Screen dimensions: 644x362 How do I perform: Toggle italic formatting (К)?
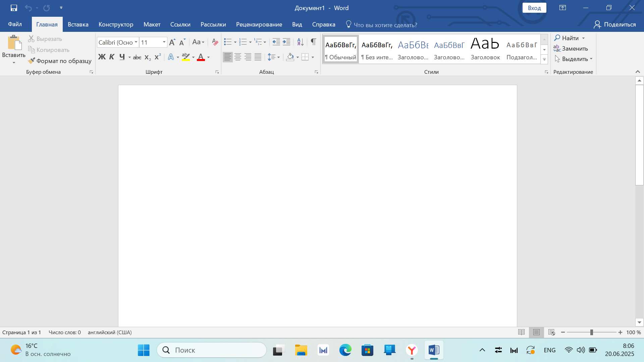pyautogui.click(x=112, y=57)
